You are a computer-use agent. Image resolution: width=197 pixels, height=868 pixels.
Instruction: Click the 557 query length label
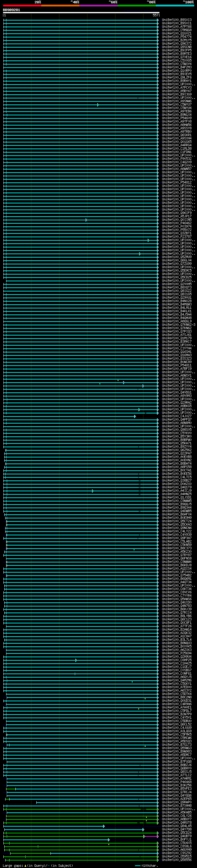point(155,15)
